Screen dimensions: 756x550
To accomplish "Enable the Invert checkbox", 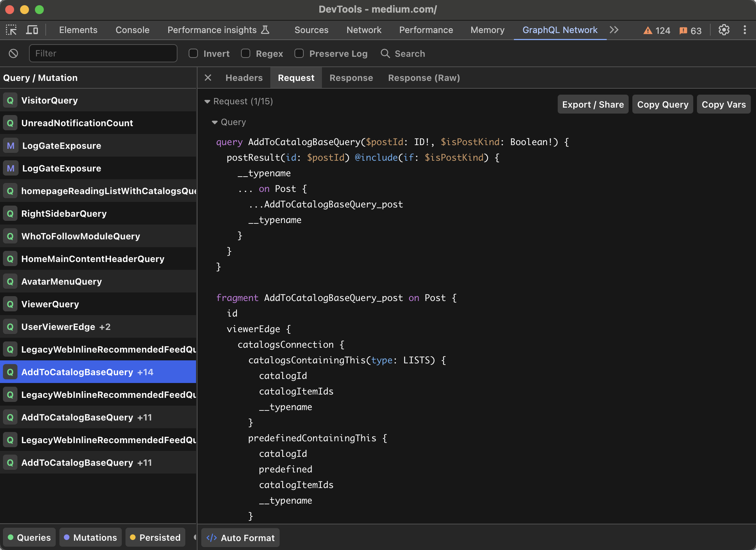I will (193, 53).
